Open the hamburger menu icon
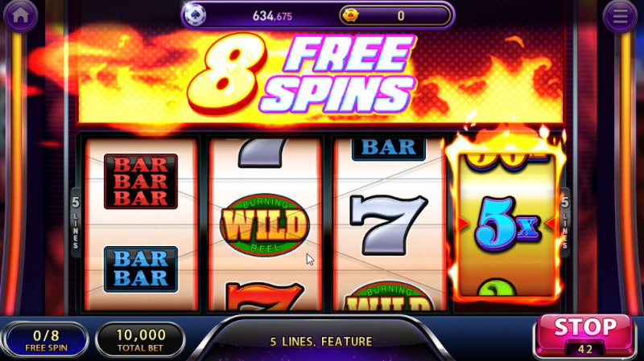644x361 pixels. click(620, 16)
